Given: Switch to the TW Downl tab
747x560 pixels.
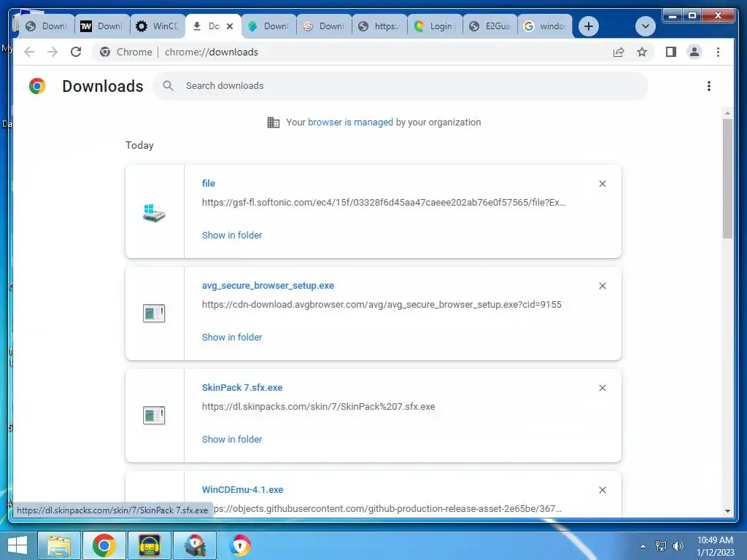Looking at the screenshot, I should (102, 26).
